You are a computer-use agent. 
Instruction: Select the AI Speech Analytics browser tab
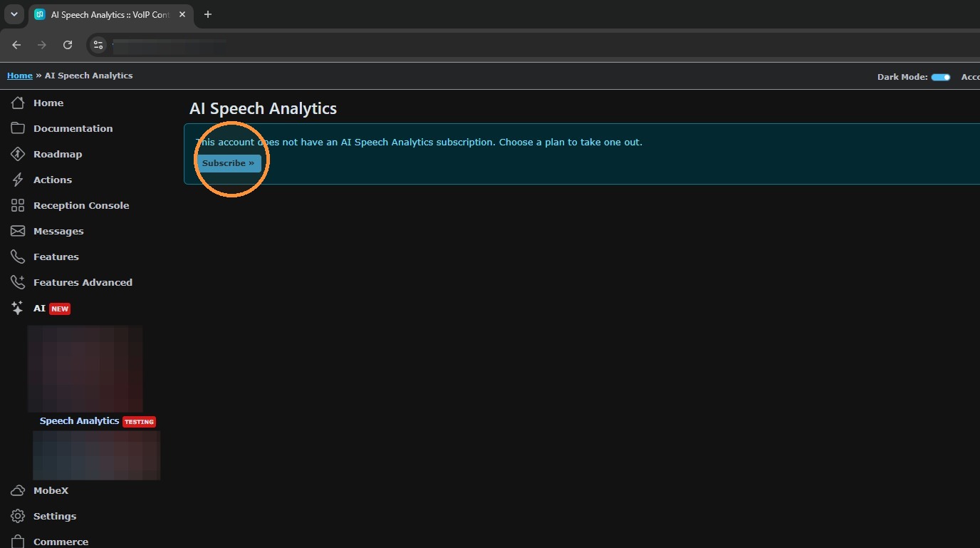pyautogui.click(x=111, y=15)
